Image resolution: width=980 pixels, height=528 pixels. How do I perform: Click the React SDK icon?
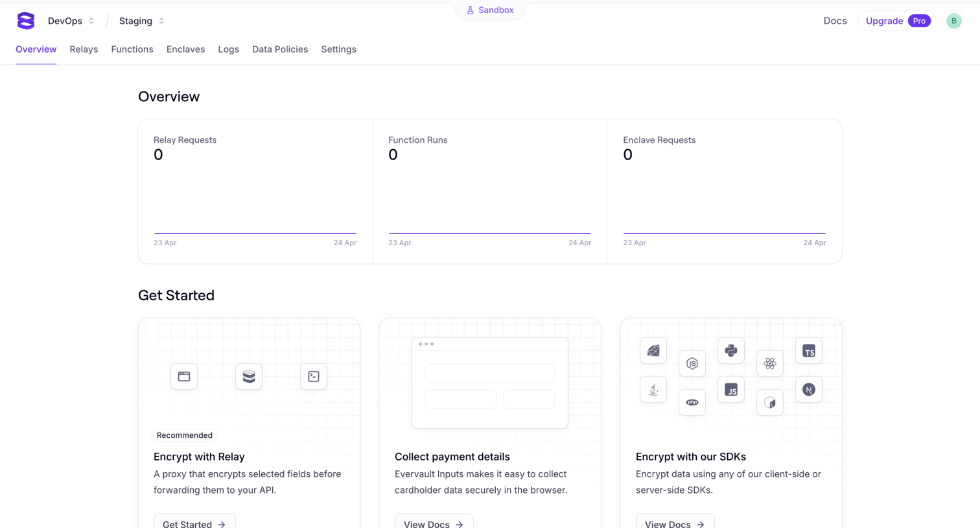[x=770, y=363]
